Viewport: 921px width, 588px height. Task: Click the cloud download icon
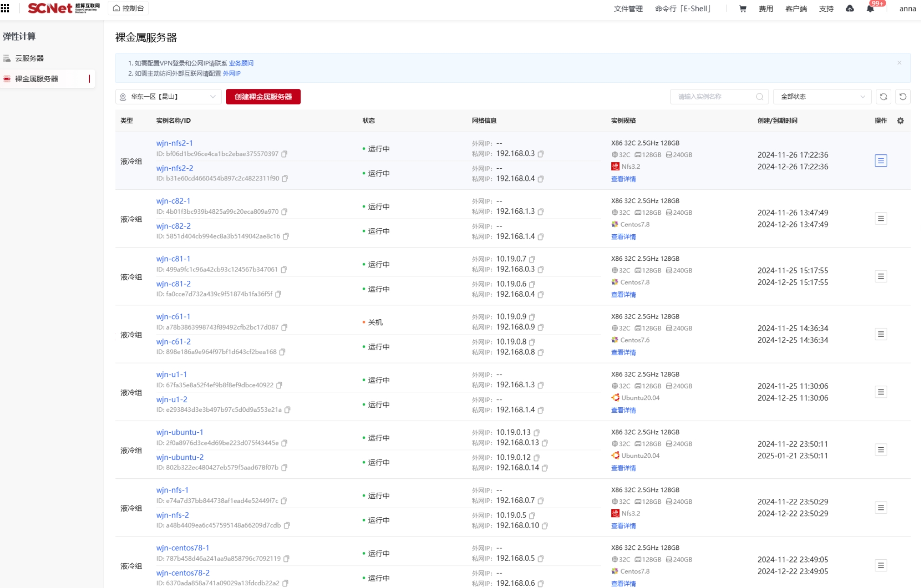click(x=849, y=8)
